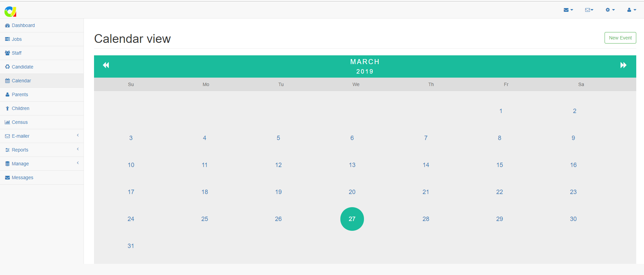Open the outlined envelope mail dropdown
Viewport: 644px width, 275px height.
pyautogui.click(x=589, y=10)
